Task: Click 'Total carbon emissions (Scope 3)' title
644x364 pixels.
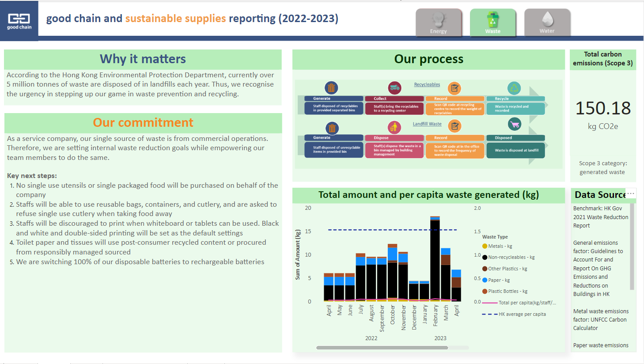Action: (x=603, y=59)
